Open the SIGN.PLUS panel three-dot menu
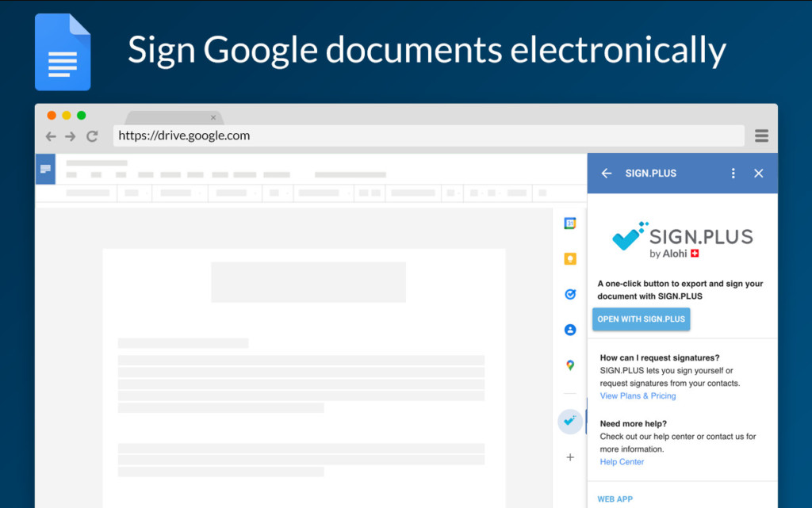Viewport: 812px width, 508px height. 733,173
